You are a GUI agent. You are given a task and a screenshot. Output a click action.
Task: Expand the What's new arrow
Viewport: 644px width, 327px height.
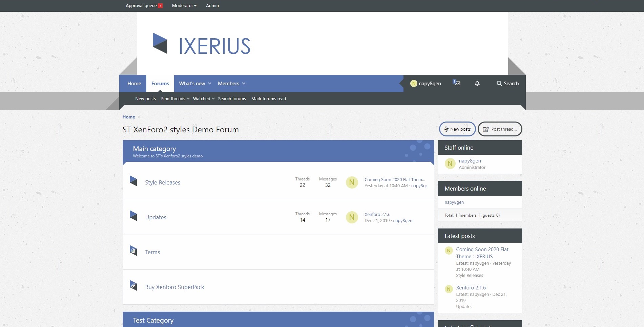(x=210, y=84)
